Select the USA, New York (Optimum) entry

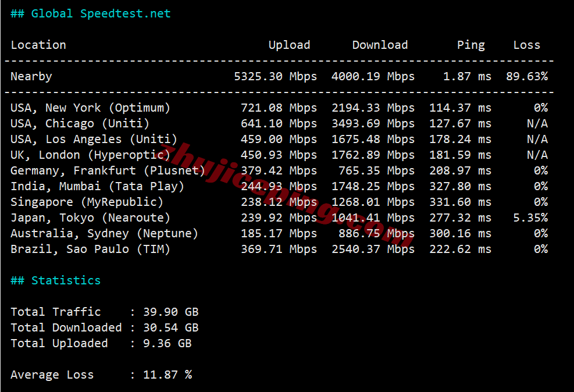90,108
